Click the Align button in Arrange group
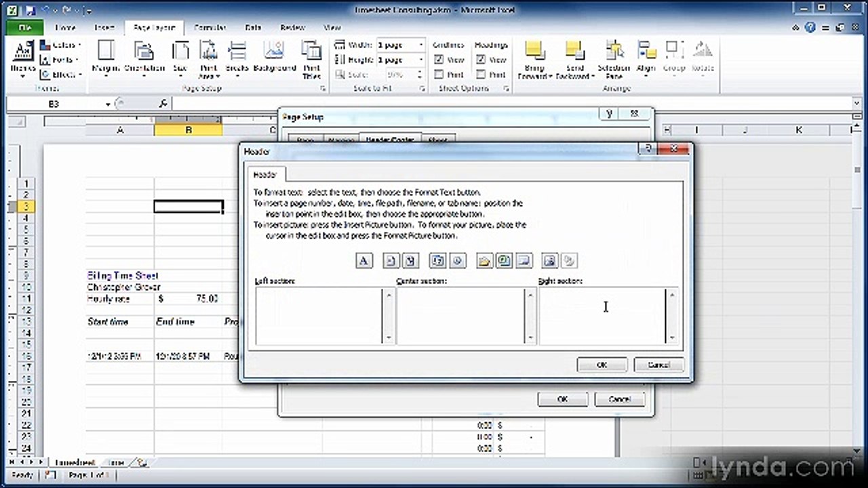Screen dimensions: 868x488 click(x=646, y=60)
